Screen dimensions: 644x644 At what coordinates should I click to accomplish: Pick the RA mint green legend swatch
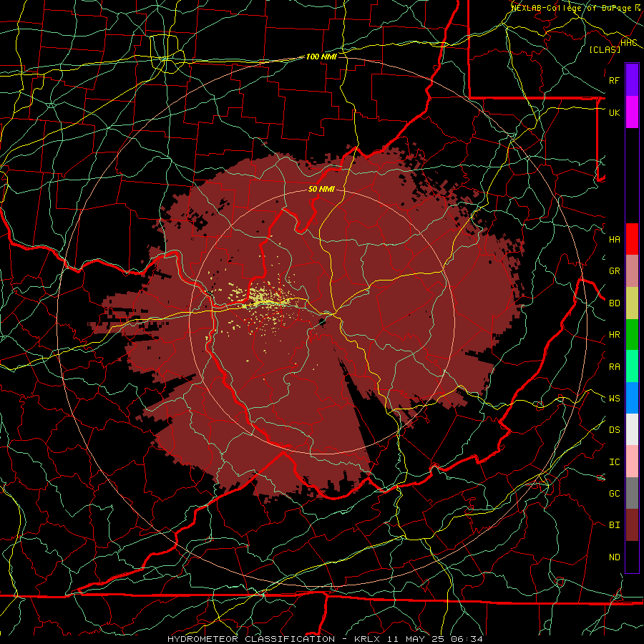(x=632, y=366)
